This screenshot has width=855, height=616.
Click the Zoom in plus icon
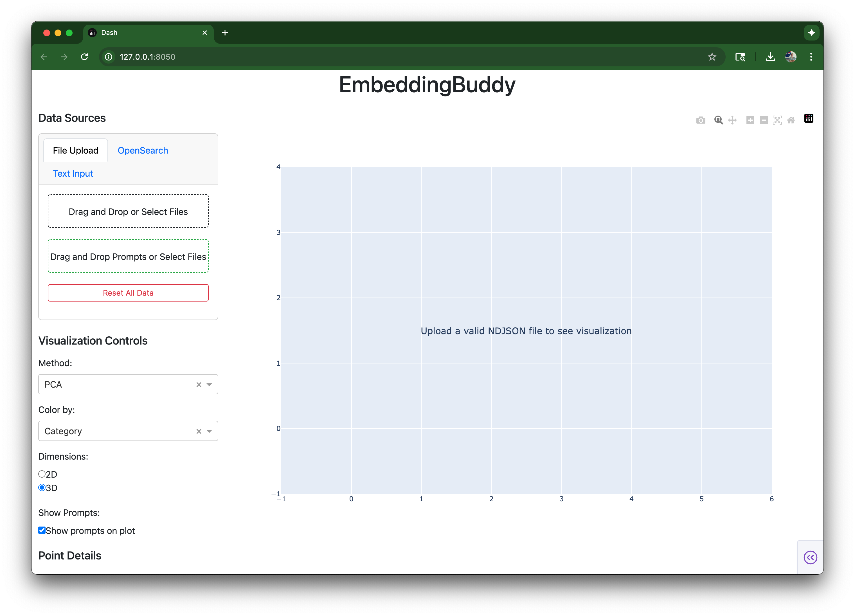[750, 120]
